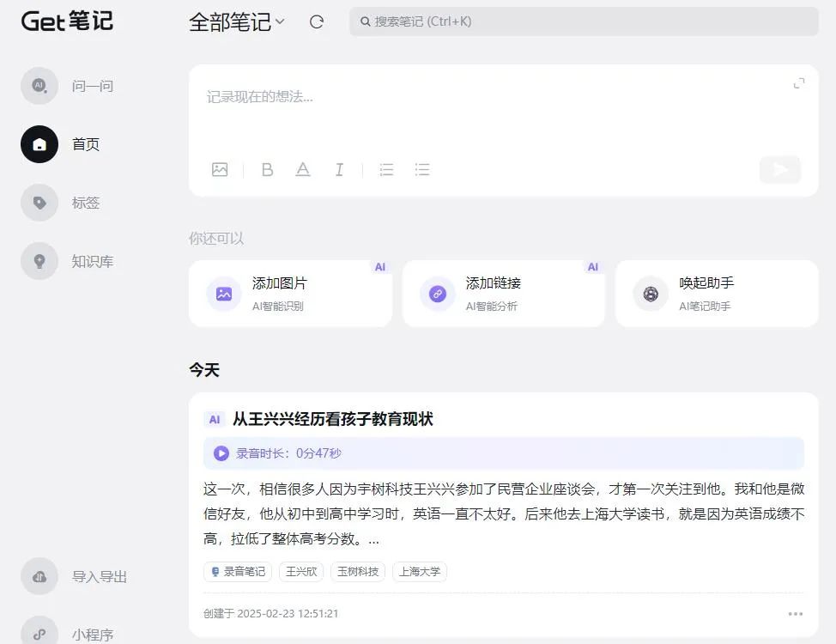Click the send note arrow button

coord(780,170)
